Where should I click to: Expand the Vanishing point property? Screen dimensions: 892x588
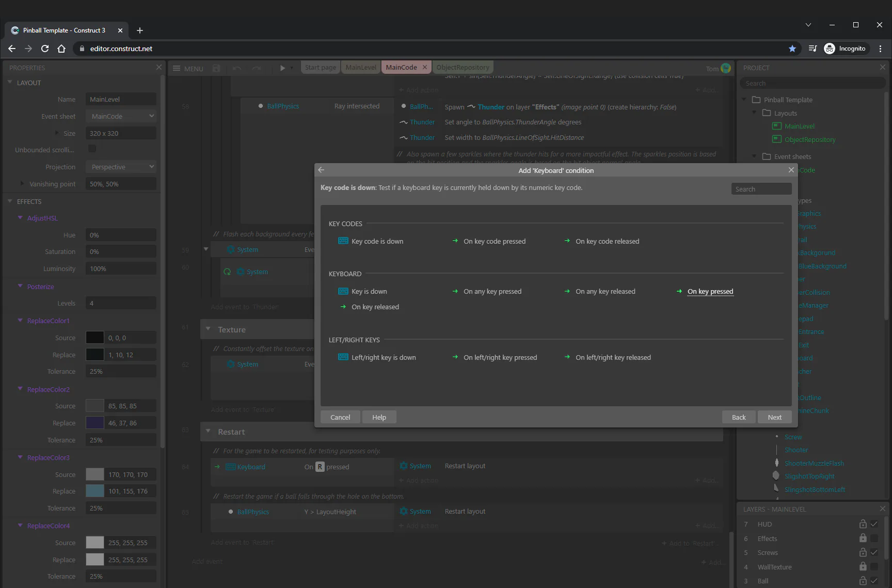(22, 183)
